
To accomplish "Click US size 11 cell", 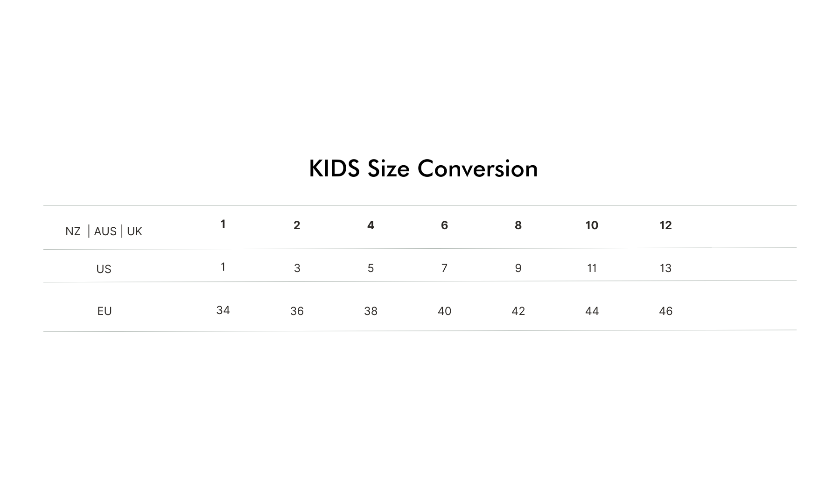I will (592, 268).
